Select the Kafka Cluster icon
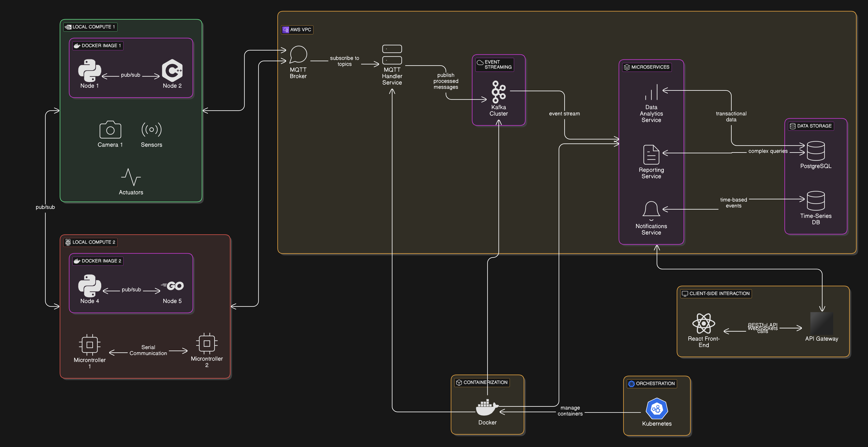Screen dimensions: 868x447 (x=498, y=92)
